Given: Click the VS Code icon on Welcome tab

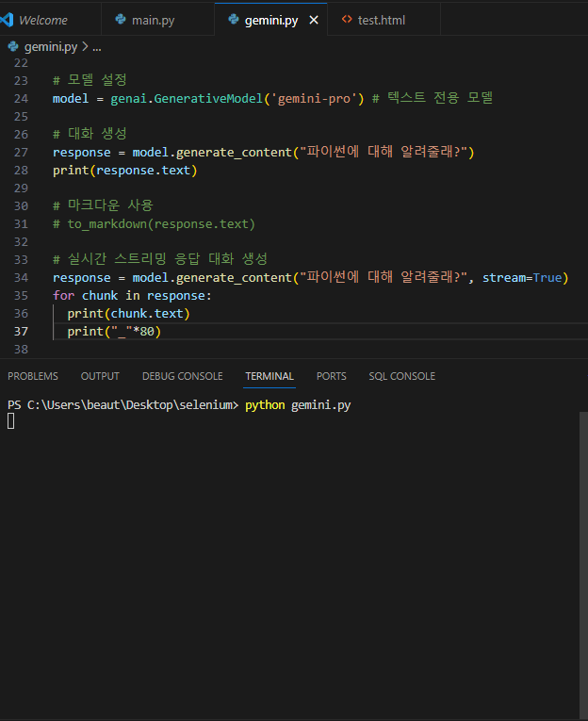Looking at the screenshot, I should click(7, 20).
